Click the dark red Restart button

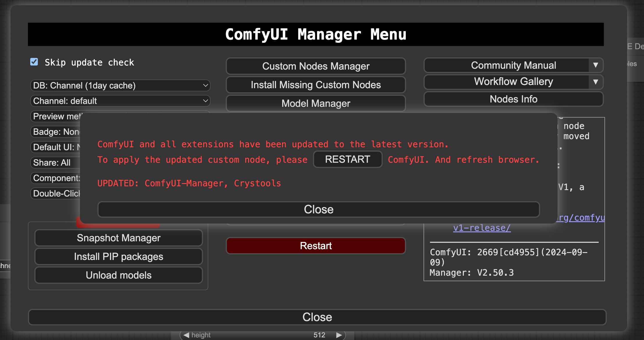316,246
